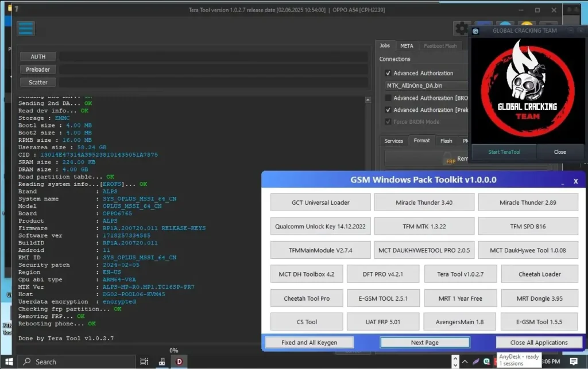The image size is (588, 369).
Task: Enable Advanced Authorization [BROM]
Action: (x=388, y=98)
